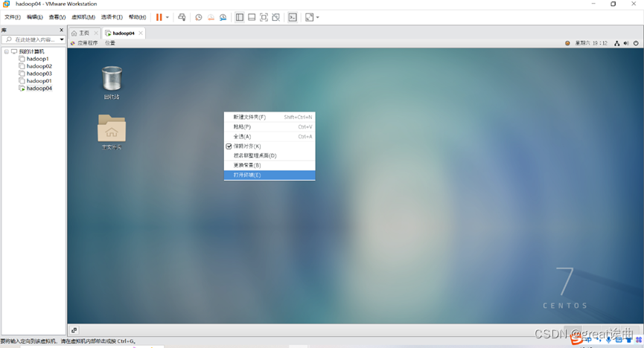Open the 帮助(H) menu

click(137, 17)
